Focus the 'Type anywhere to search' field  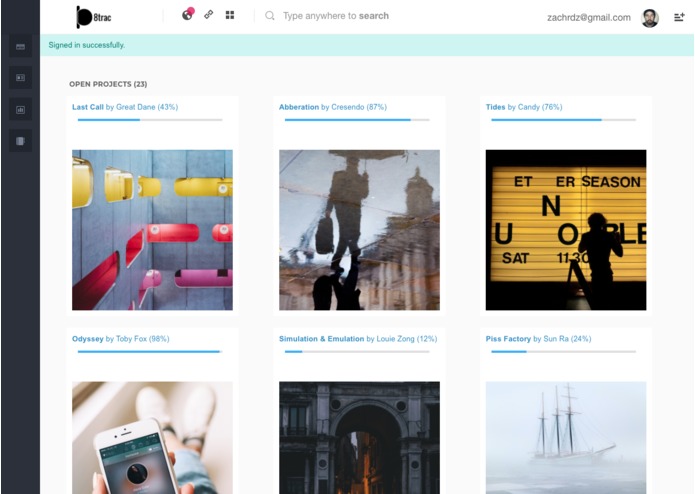pos(336,16)
